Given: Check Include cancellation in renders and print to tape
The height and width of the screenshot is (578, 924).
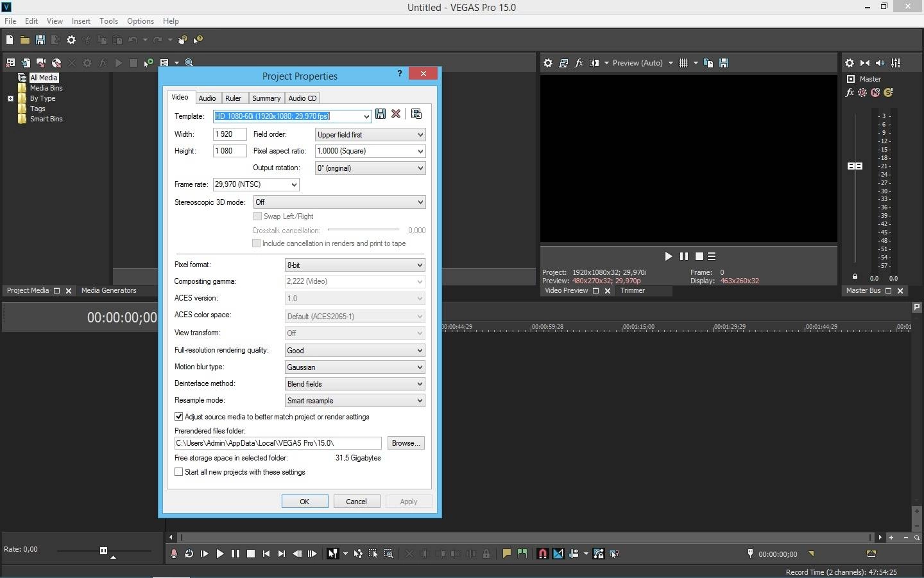Looking at the screenshot, I should point(257,243).
